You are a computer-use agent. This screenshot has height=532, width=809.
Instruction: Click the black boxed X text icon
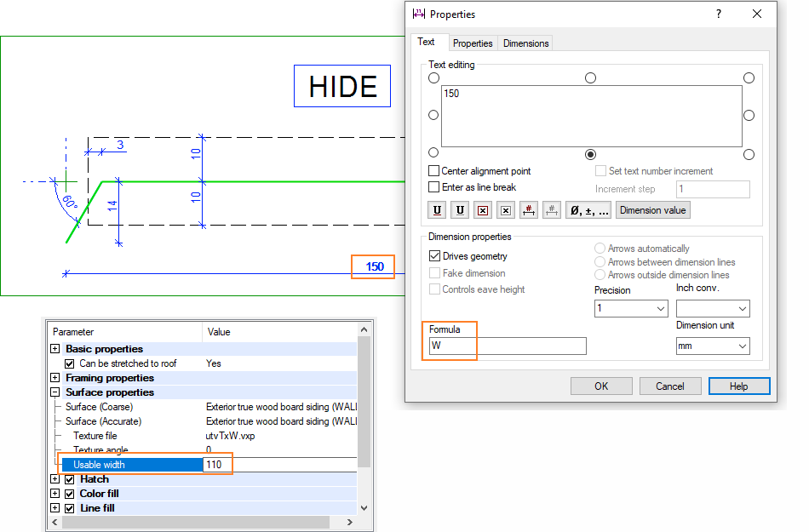[505, 210]
